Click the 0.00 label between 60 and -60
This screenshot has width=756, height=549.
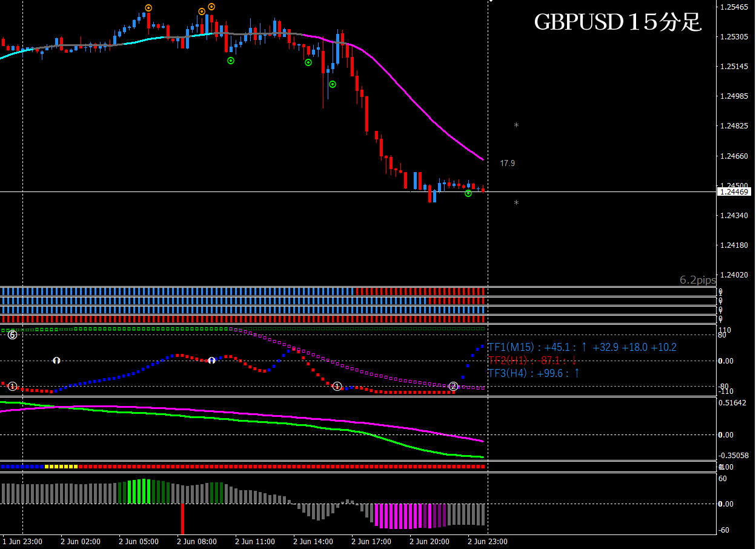[x=726, y=504]
